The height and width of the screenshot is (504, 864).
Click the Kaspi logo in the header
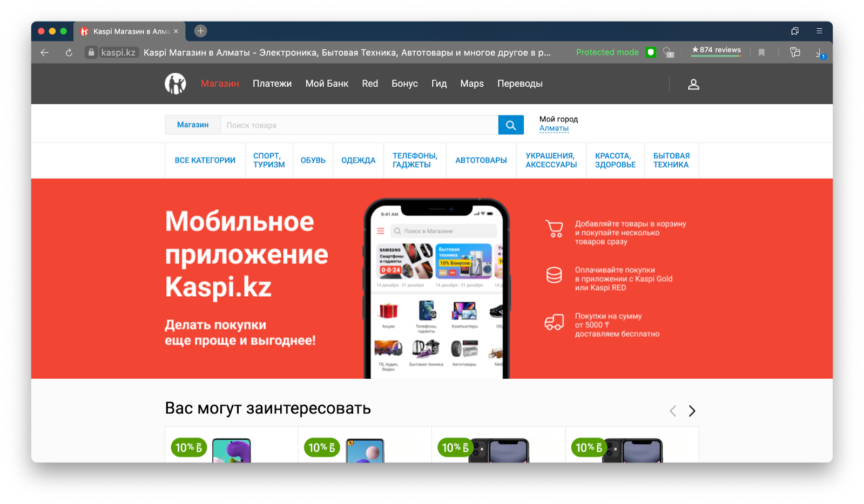coord(175,84)
